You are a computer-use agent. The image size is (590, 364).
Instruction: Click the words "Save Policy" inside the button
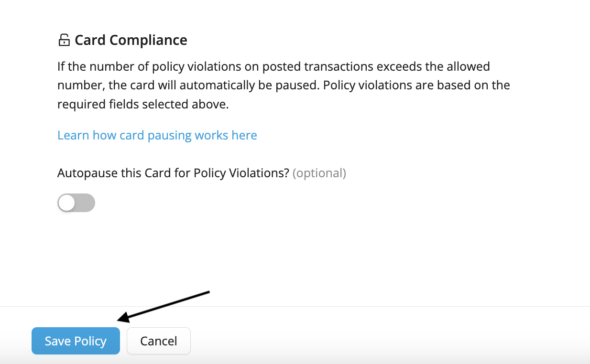pos(76,341)
